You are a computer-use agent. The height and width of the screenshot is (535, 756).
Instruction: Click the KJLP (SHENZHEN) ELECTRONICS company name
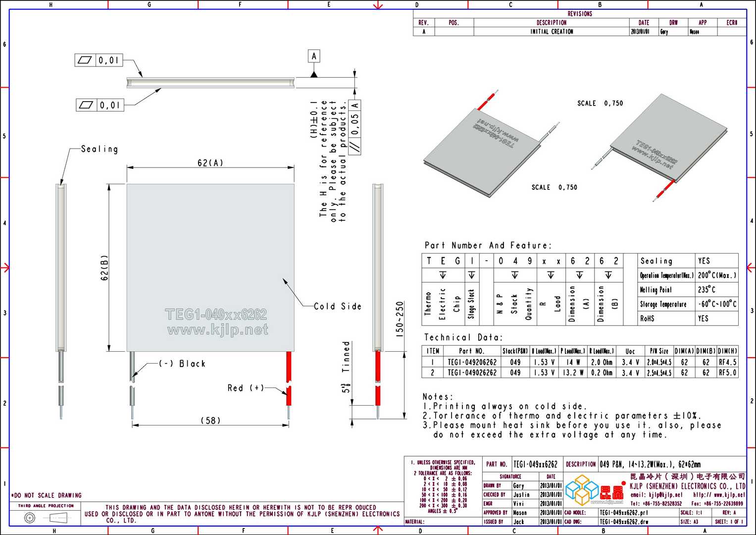click(x=688, y=486)
